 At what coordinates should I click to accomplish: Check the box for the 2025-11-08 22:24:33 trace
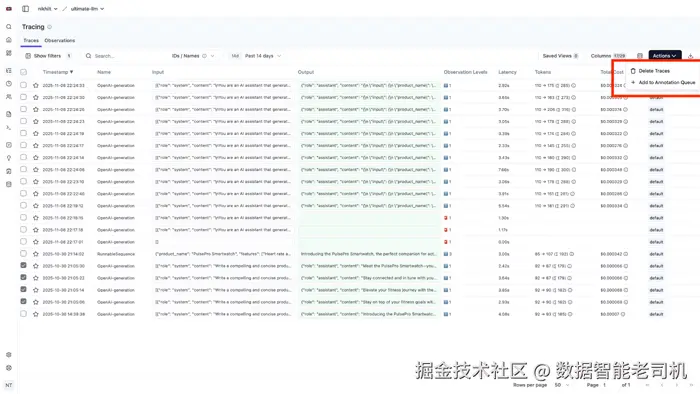tap(24, 85)
